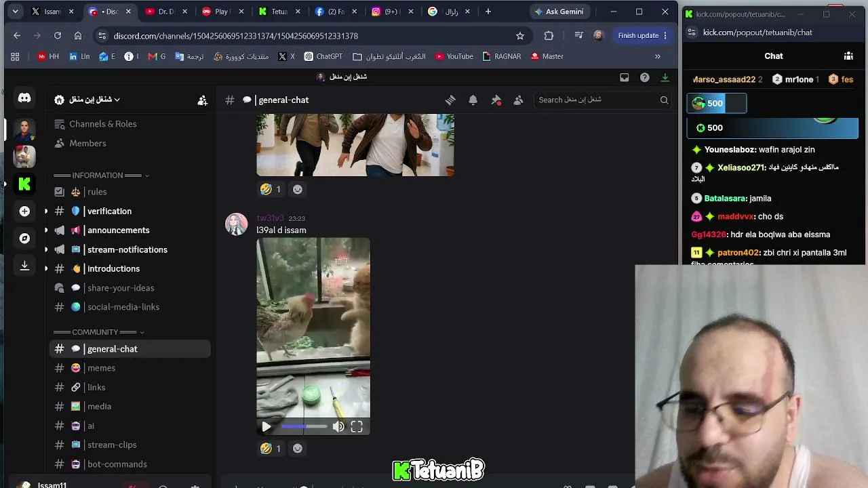Invite members to the server icon

(202, 100)
